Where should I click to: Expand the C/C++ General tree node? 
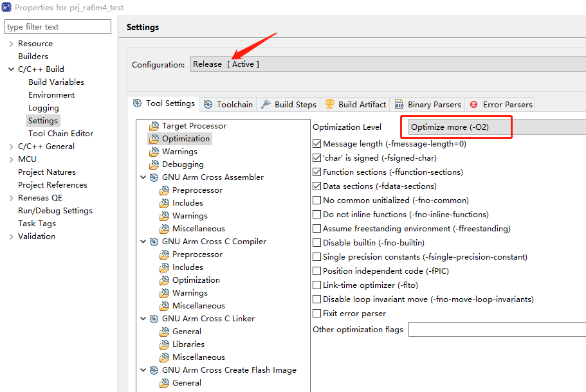[x=12, y=147]
